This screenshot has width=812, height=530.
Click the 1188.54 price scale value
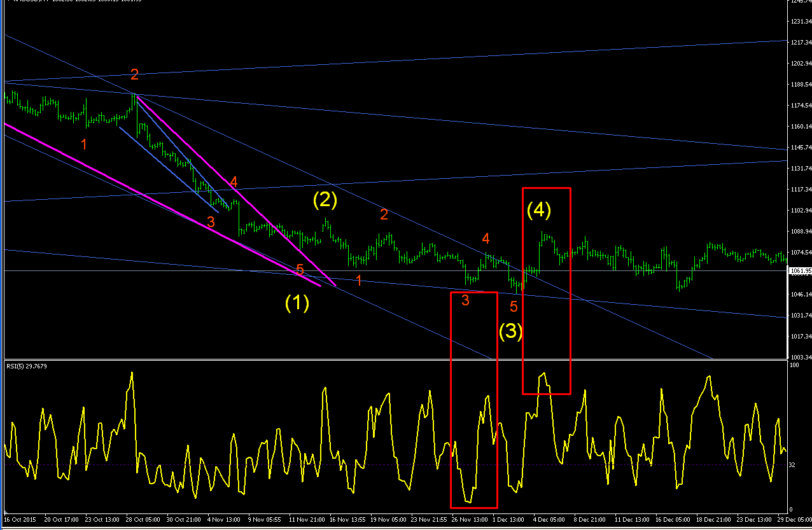point(800,85)
